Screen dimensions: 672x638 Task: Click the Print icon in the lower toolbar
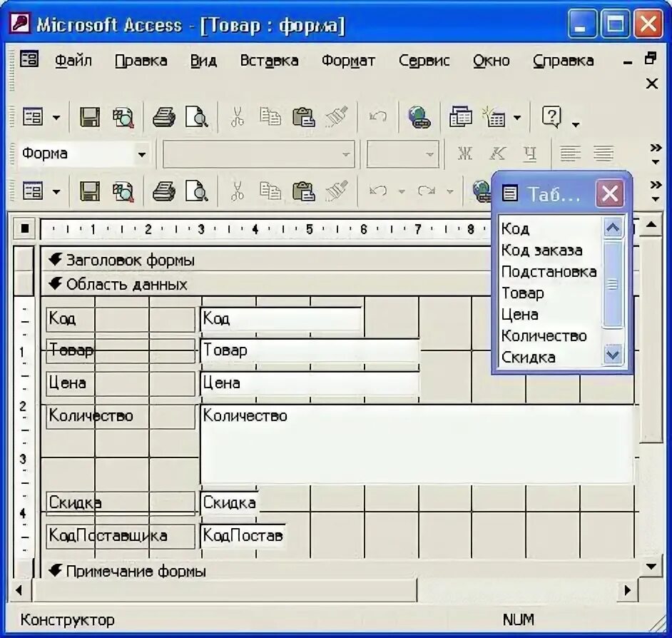click(163, 191)
